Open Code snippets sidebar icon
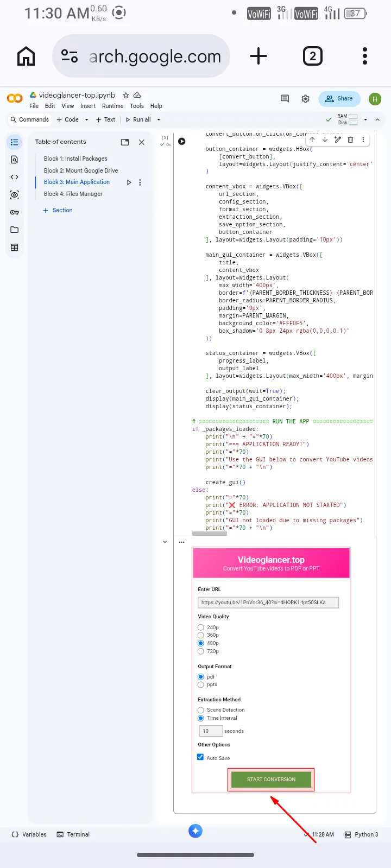 click(x=15, y=177)
